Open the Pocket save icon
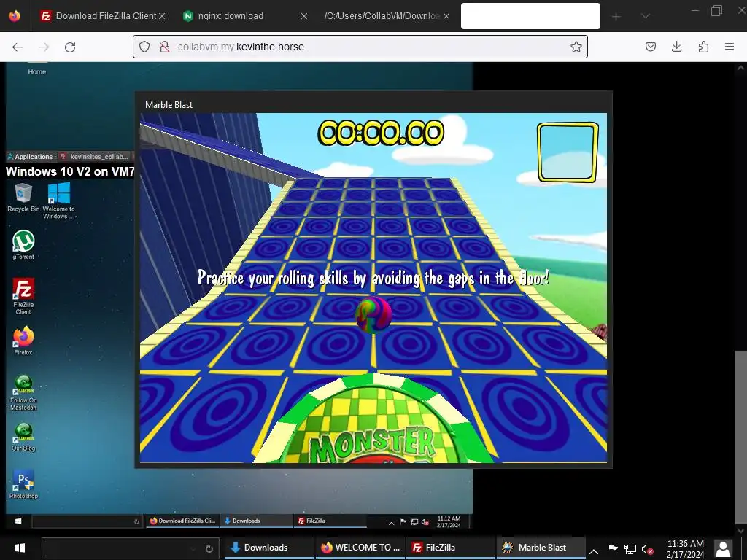 coord(651,47)
